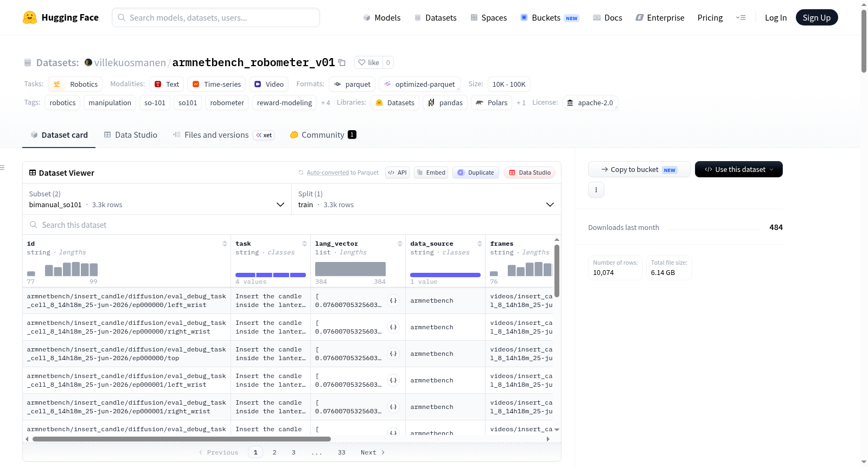This screenshot has height=467, width=868.
Task: Go to page 2 of the table
Action: click(x=275, y=452)
